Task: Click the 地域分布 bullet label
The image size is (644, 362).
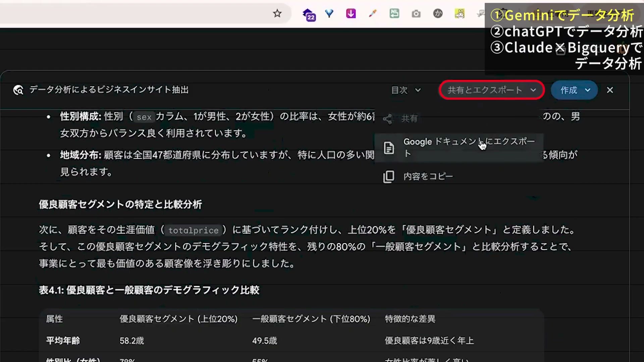Action: tap(80, 155)
